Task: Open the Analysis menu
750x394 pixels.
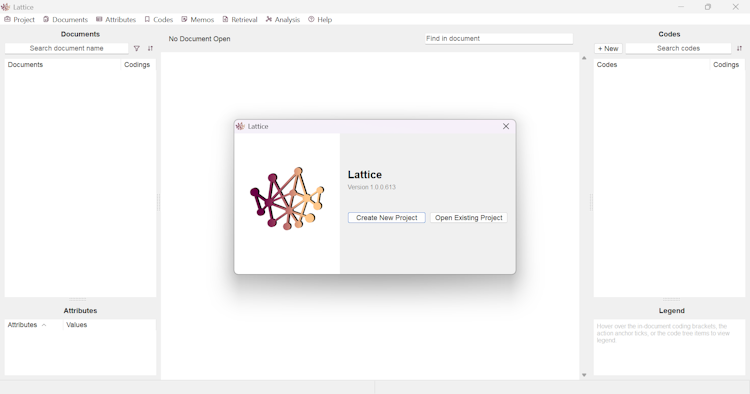Action: tap(283, 20)
